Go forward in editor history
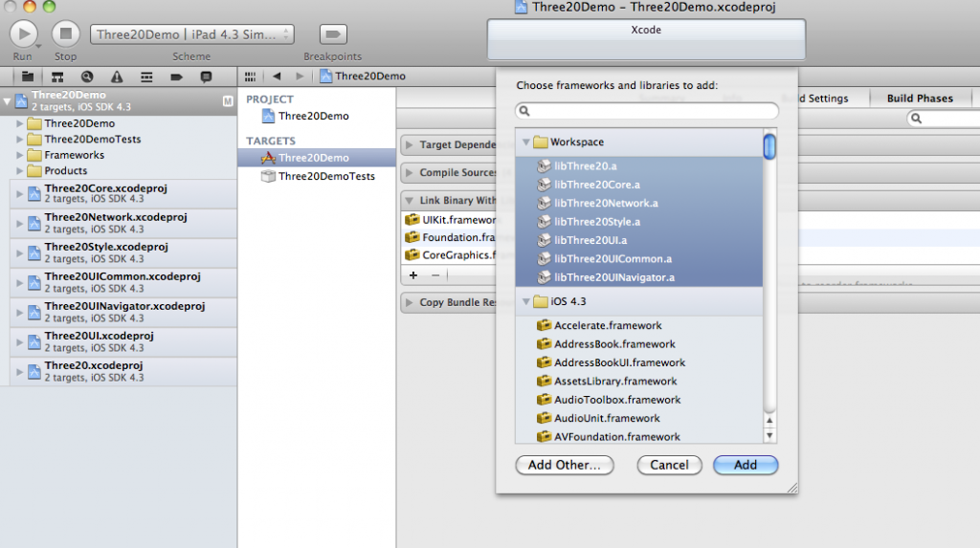Viewport: 980px width, 548px height. pyautogui.click(x=300, y=77)
